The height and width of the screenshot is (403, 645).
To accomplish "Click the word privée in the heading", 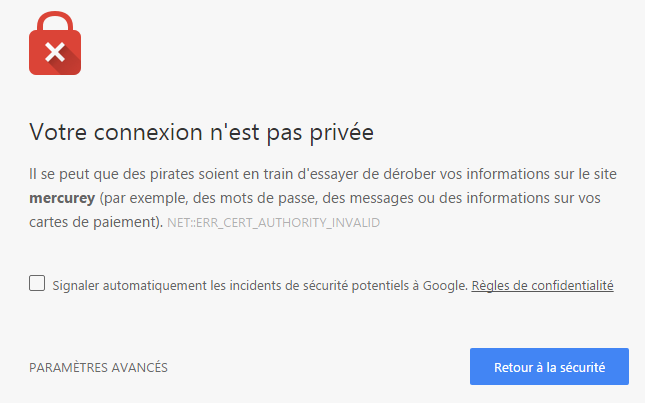I will [x=341, y=132].
